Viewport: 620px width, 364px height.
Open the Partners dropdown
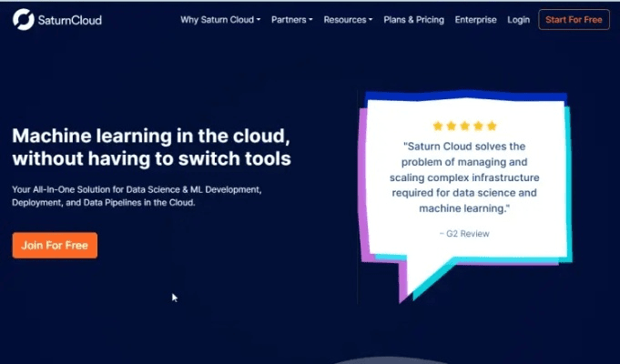pyautogui.click(x=291, y=19)
